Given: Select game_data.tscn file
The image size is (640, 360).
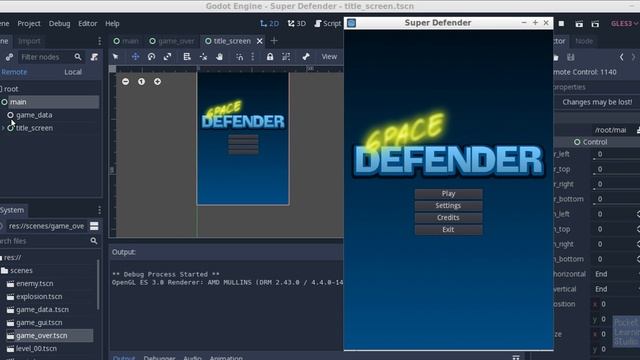Looking at the screenshot, I should [x=42, y=310].
